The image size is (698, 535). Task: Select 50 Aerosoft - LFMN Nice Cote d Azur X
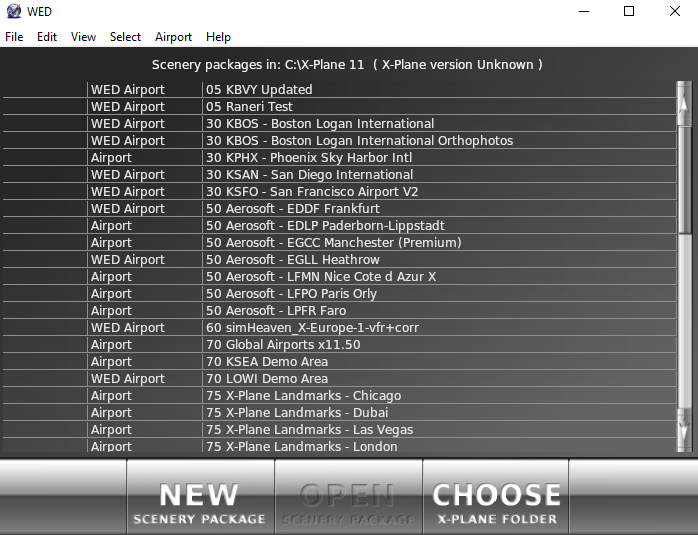tap(339, 276)
